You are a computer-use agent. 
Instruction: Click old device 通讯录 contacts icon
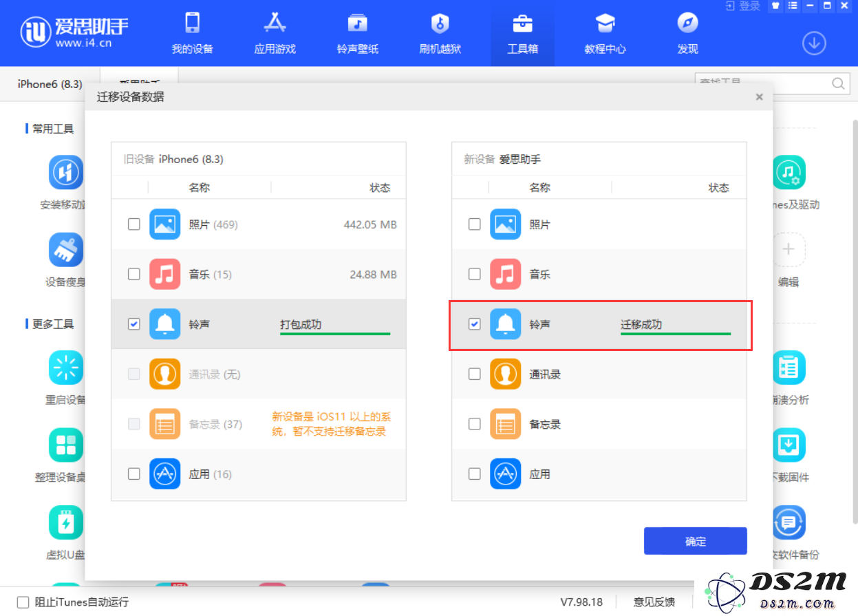pyautogui.click(x=165, y=374)
